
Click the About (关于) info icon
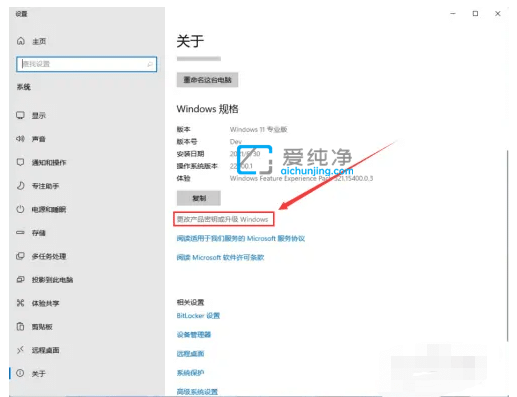coord(20,373)
